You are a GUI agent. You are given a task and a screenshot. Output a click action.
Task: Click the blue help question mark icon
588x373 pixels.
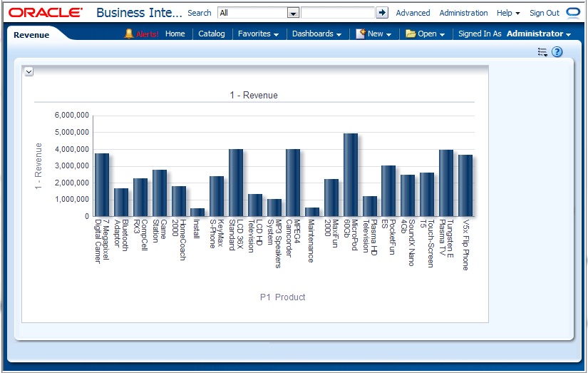pos(557,52)
